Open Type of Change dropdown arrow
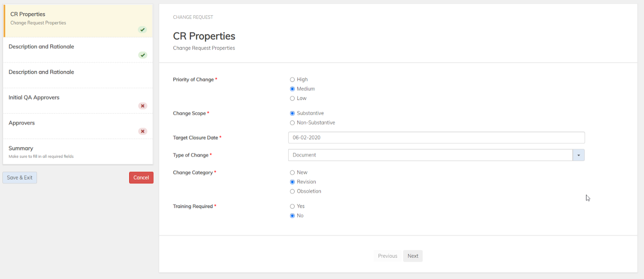This screenshot has width=644, height=279. click(x=578, y=155)
